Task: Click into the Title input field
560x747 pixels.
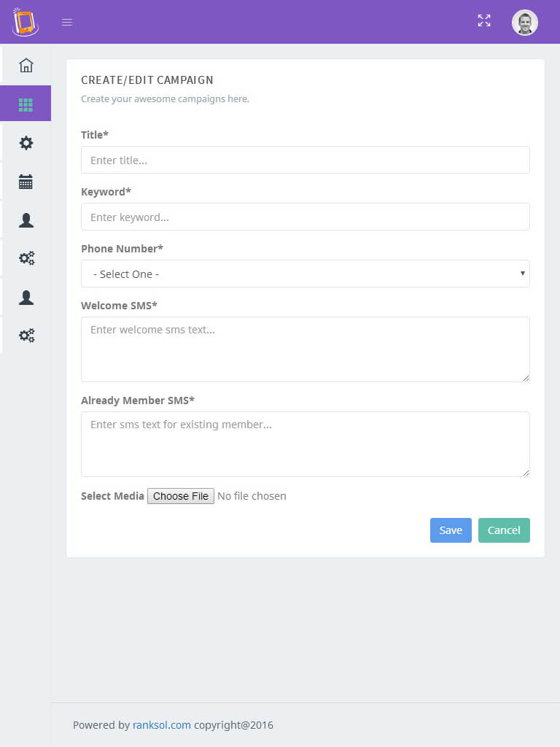Action: tap(305, 160)
